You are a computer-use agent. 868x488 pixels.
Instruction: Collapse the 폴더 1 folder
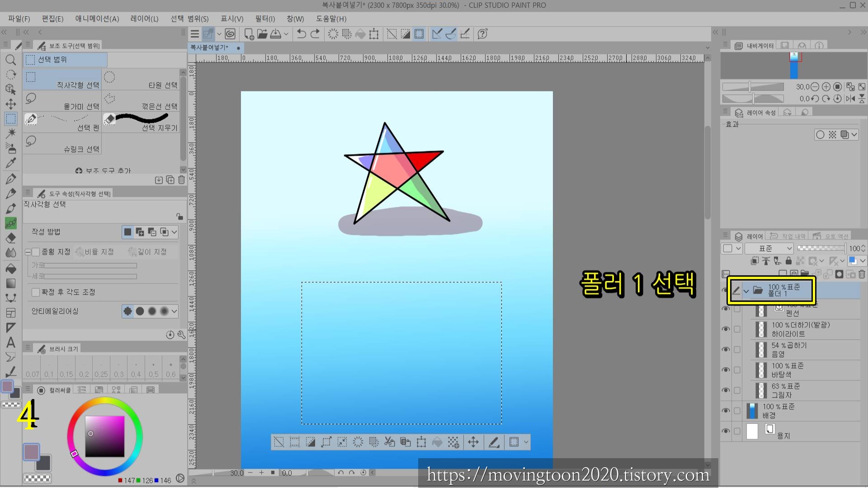pos(746,291)
